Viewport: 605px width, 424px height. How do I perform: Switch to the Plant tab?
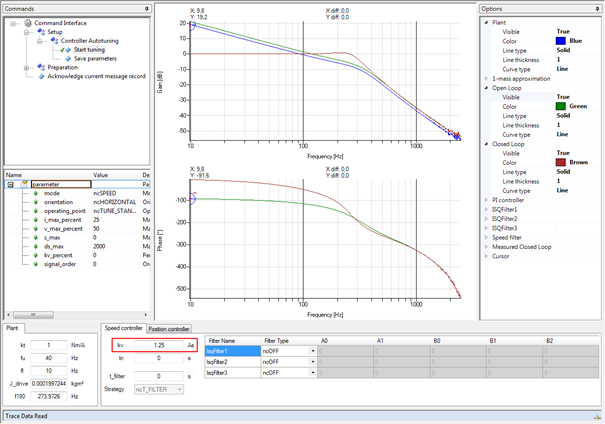pyautogui.click(x=13, y=328)
